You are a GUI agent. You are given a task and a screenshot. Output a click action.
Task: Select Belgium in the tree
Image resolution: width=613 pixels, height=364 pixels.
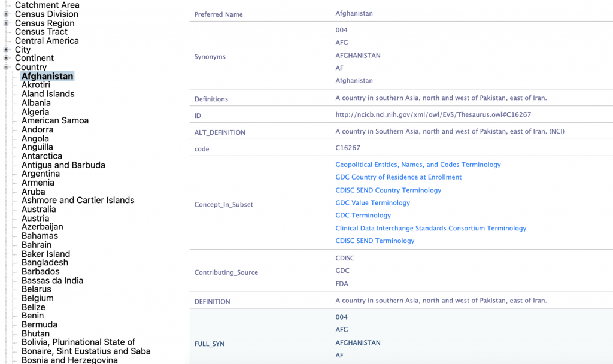tap(38, 298)
